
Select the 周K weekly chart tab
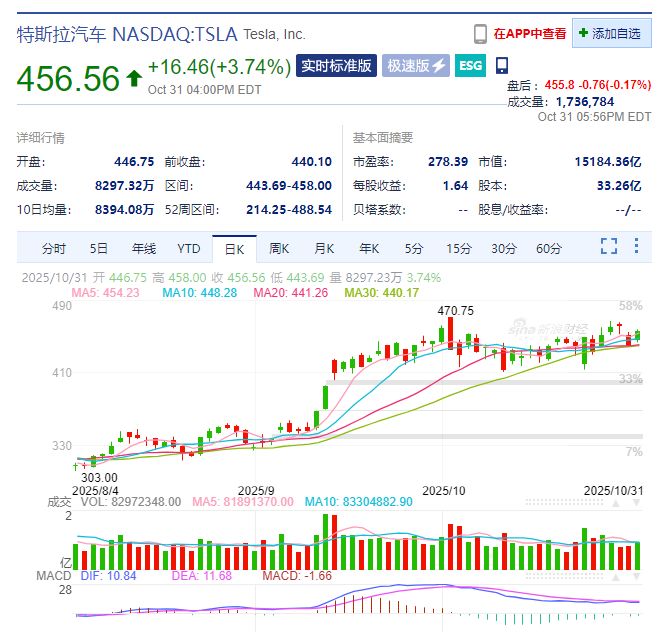(279, 248)
